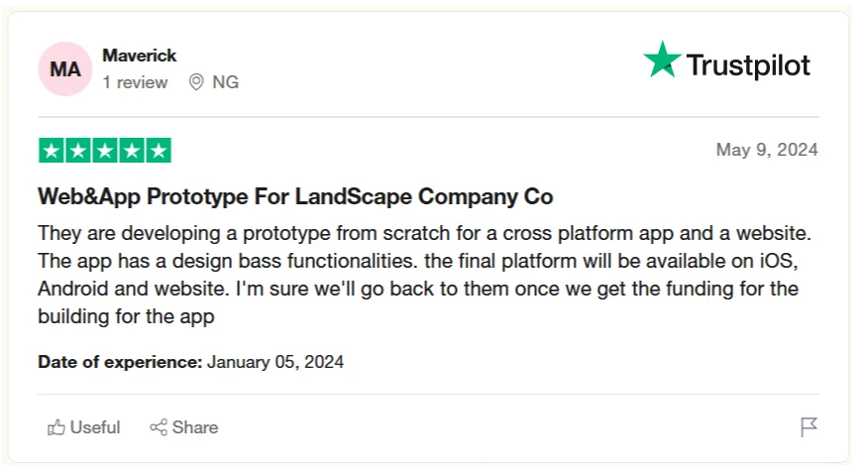Click the review body paragraph text
This screenshot has height=475, width=868.
click(425, 275)
